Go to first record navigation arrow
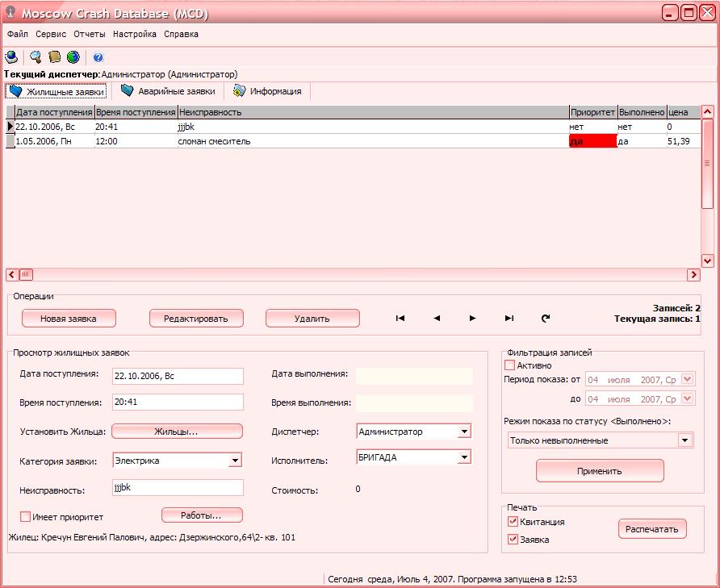This screenshot has height=588, width=720. tap(400, 318)
